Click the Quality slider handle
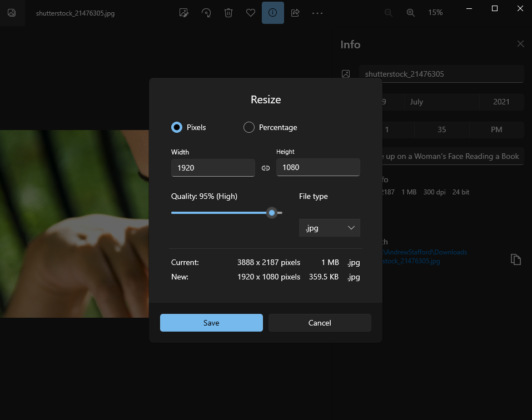The height and width of the screenshot is (420, 532). [x=272, y=213]
